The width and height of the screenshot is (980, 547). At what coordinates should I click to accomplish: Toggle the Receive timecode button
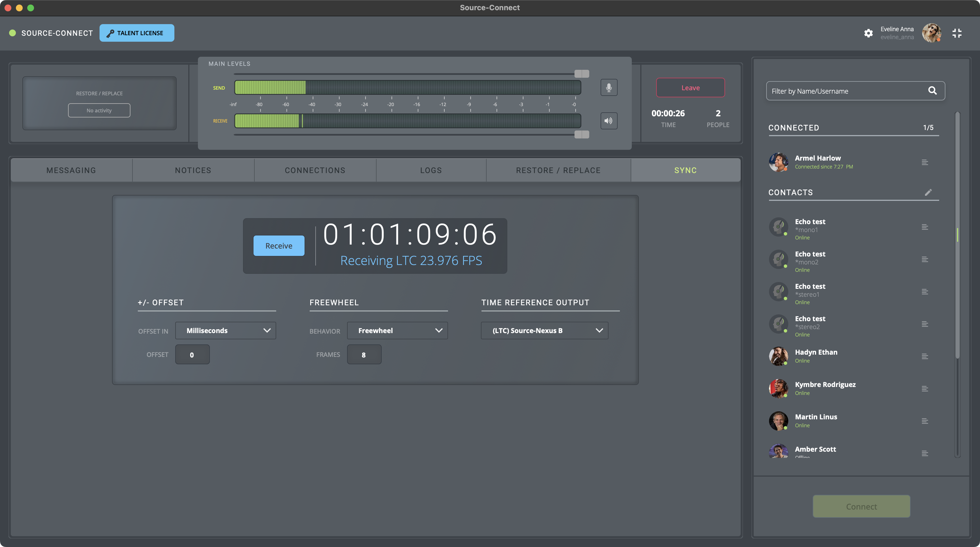pos(279,246)
